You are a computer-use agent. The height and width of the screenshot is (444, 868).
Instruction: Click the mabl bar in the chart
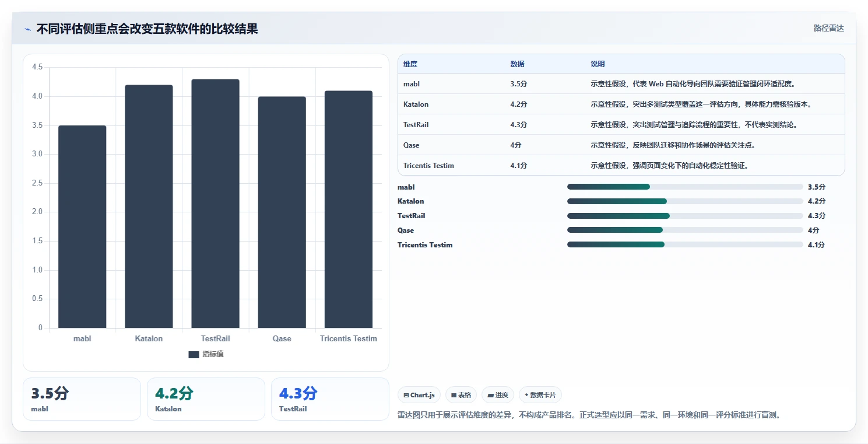82,226
